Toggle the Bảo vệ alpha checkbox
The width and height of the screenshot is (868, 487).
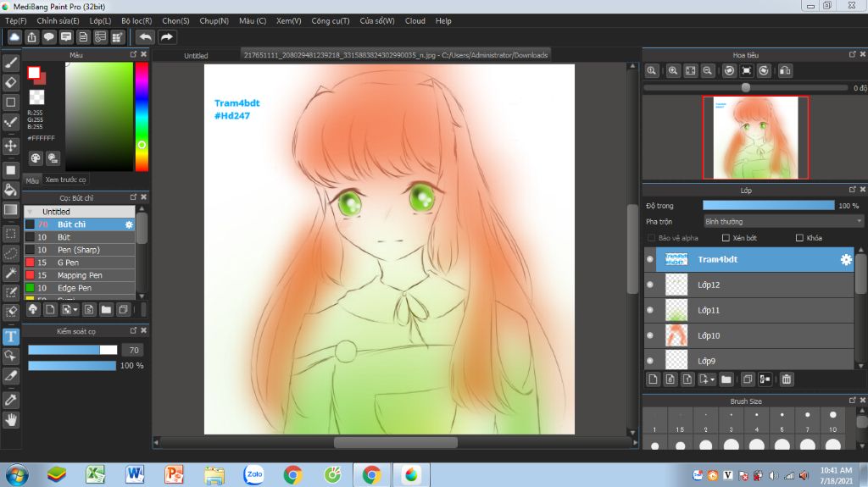pos(651,238)
